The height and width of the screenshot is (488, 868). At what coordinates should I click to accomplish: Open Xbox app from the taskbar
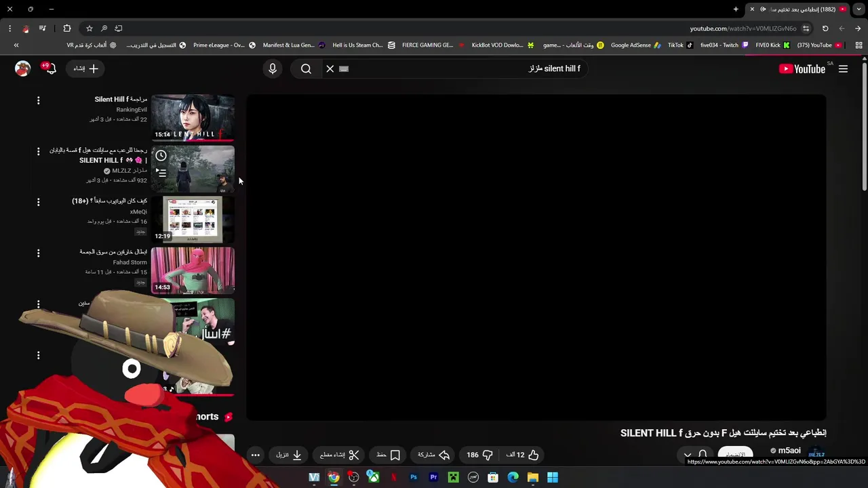pyautogui.click(x=374, y=477)
